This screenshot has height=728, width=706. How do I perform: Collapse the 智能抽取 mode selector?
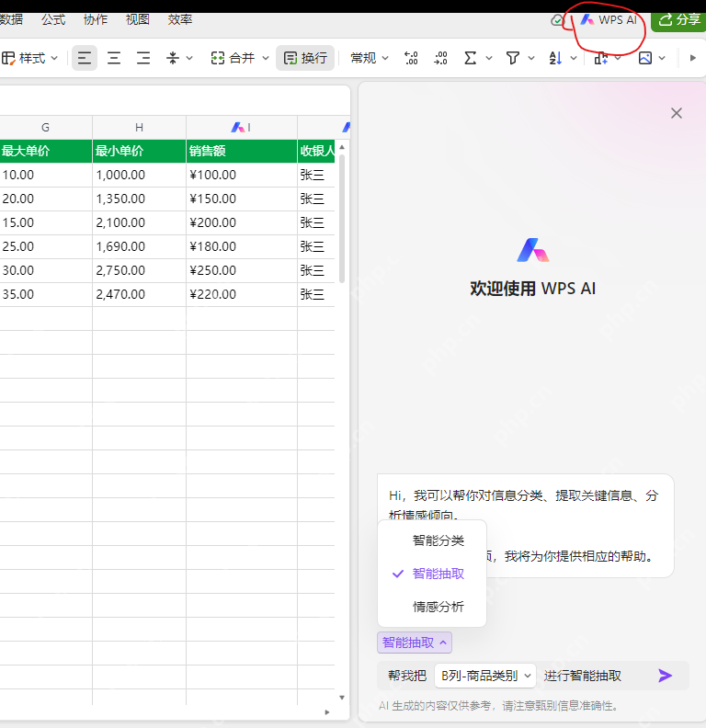tap(415, 643)
